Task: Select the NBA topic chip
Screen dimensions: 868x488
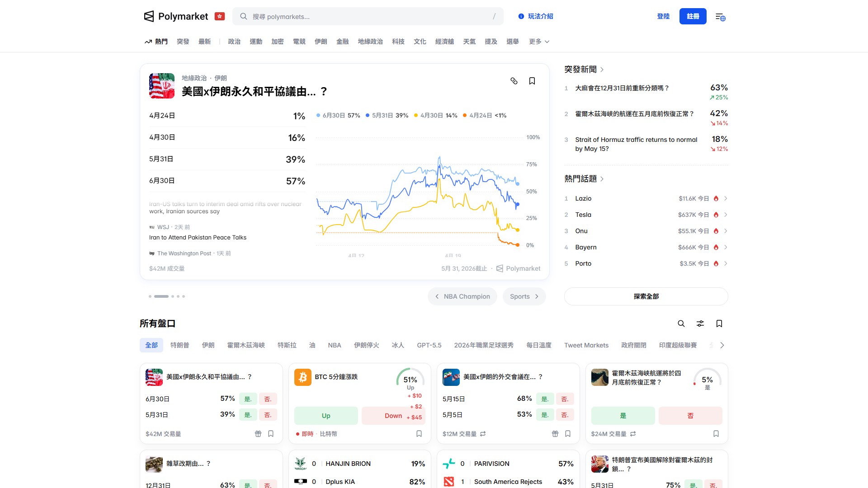Action: pyautogui.click(x=335, y=345)
